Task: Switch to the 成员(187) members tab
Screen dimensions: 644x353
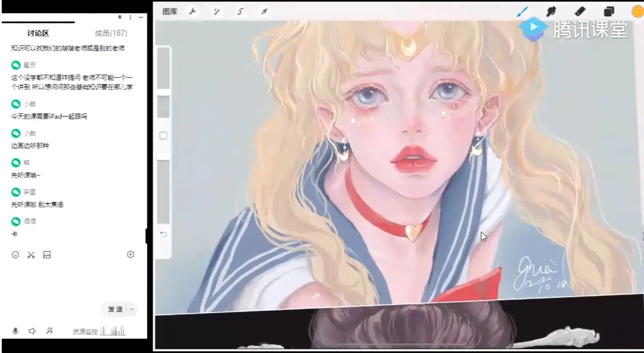Action: 110,33
